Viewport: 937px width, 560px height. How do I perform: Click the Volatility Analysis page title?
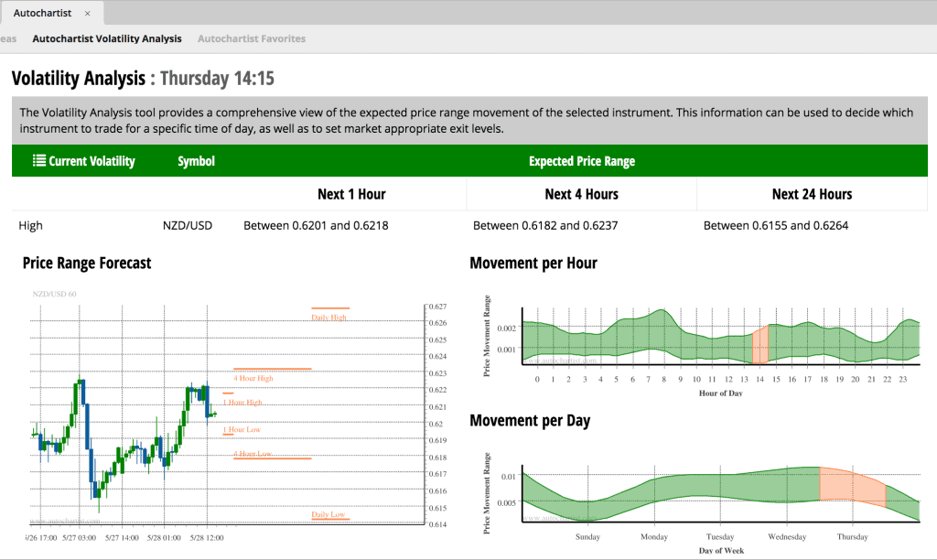[143, 79]
